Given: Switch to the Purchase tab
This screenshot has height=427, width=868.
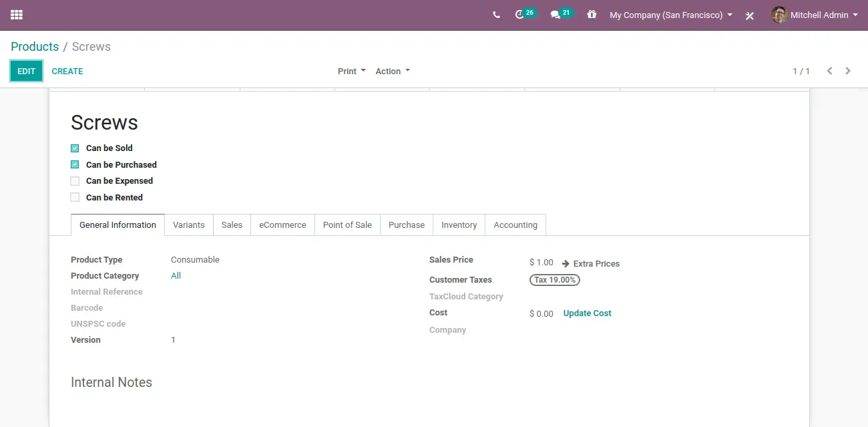Looking at the screenshot, I should point(407,225).
